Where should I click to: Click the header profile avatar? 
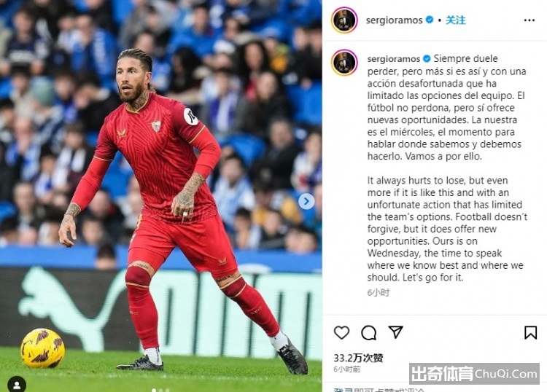pyautogui.click(x=344, y=20)
